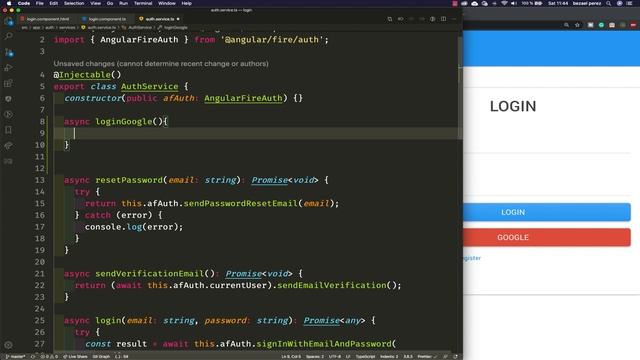Change the Spaces: 2 indentation setting

[315, 357]
